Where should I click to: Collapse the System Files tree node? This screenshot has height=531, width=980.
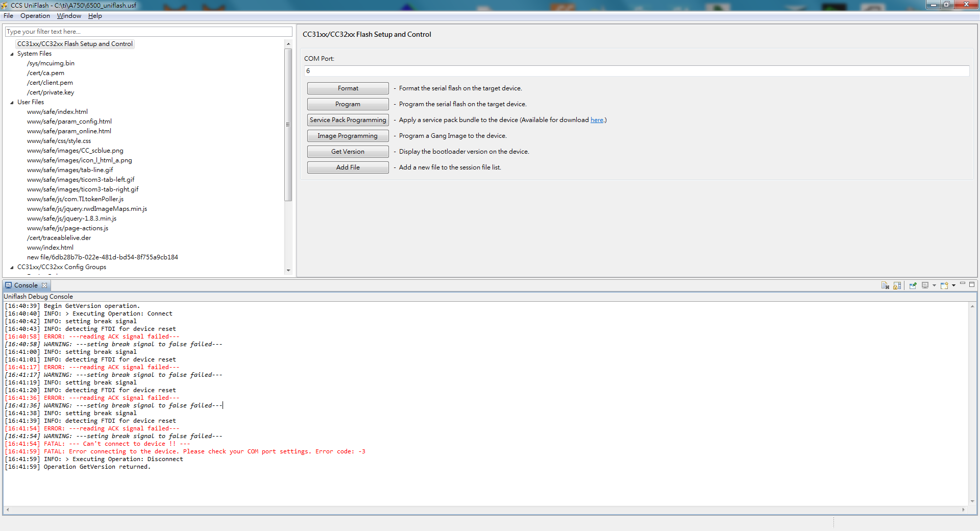tap(12, 54)
